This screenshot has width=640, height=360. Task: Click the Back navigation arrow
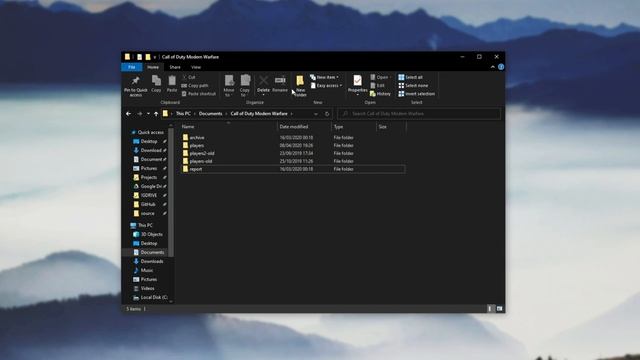[x=129, y=113]
